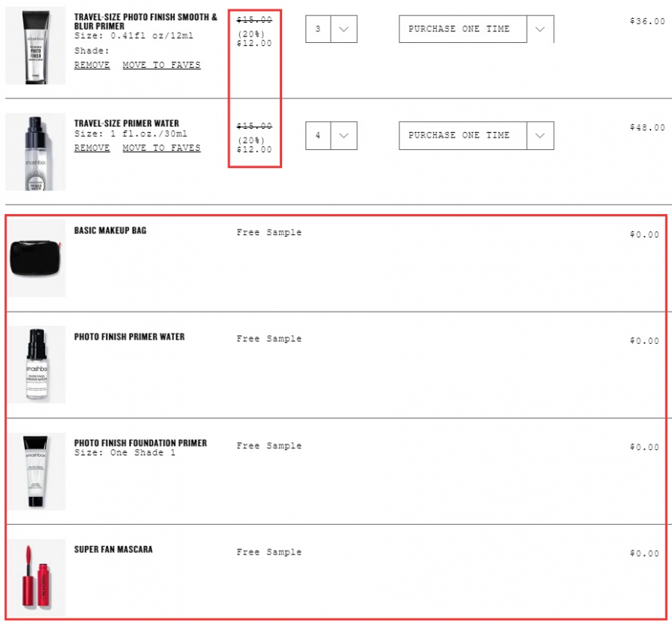View Photo Finish Foundation Primer sample image
Screen dimensions: 672x628
click(37, 471)
